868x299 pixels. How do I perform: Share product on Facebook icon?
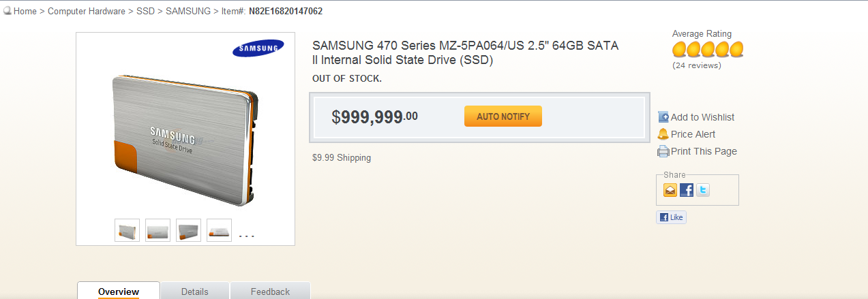687,190
